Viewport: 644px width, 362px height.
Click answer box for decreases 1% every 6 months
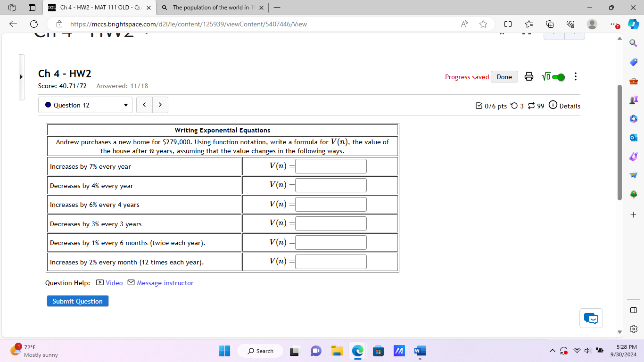click(x=331, y=243)
